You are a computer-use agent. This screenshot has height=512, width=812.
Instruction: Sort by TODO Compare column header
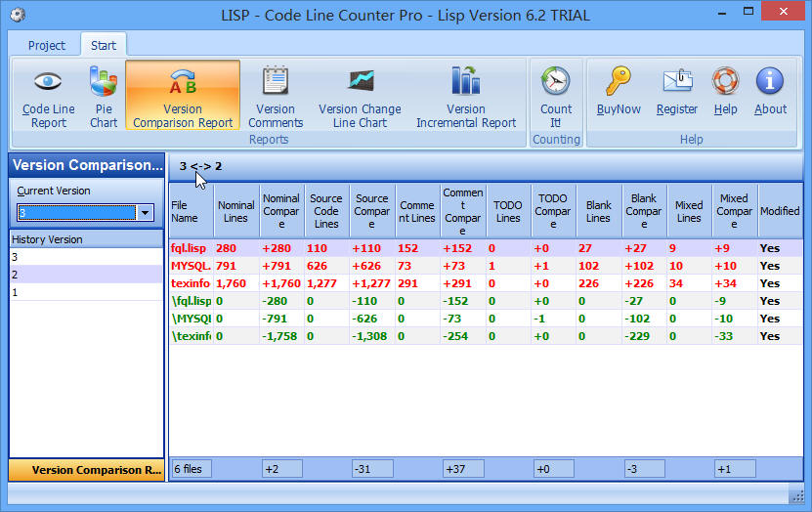553,211
